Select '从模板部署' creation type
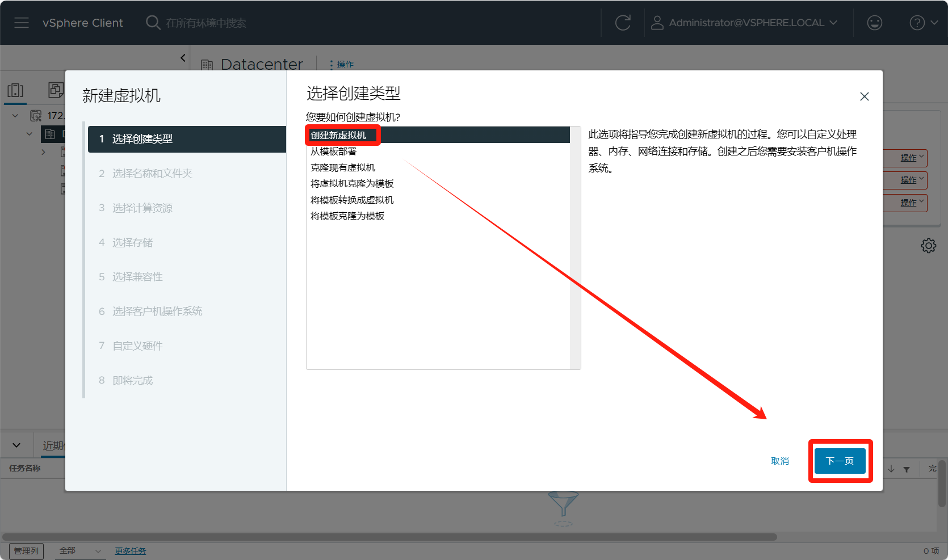The height and width of the screenshot is (560, 948). click(x=333, y=151)
